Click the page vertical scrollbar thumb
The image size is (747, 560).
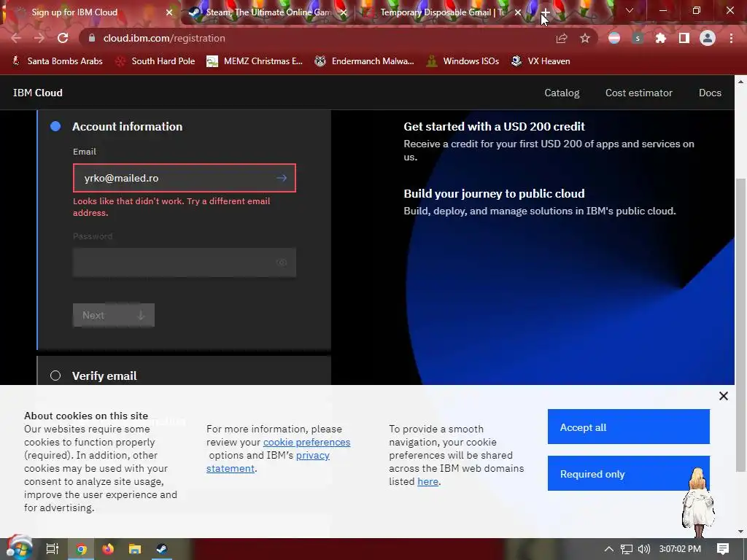pyautogui.click(x=741, y=324)
